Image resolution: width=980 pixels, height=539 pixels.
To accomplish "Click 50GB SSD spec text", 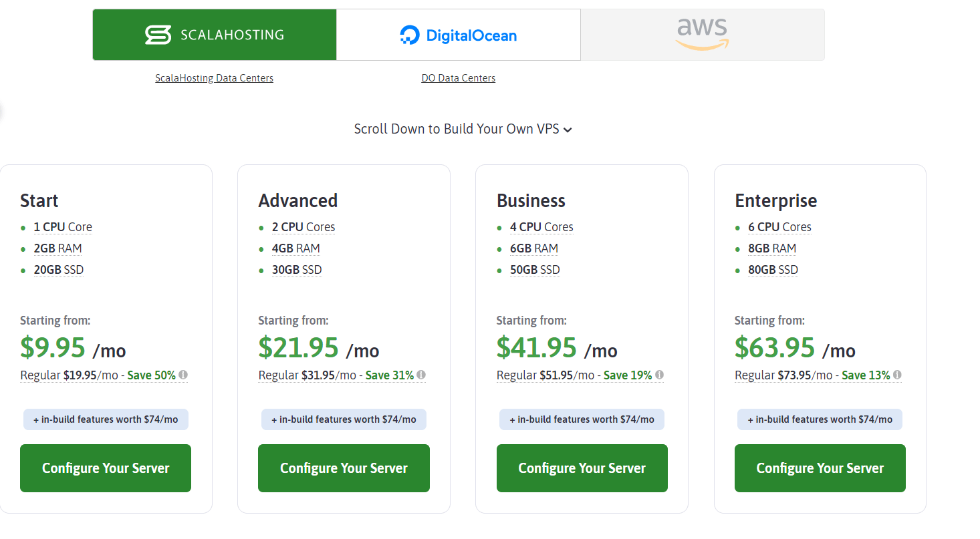I will point(535,270).
